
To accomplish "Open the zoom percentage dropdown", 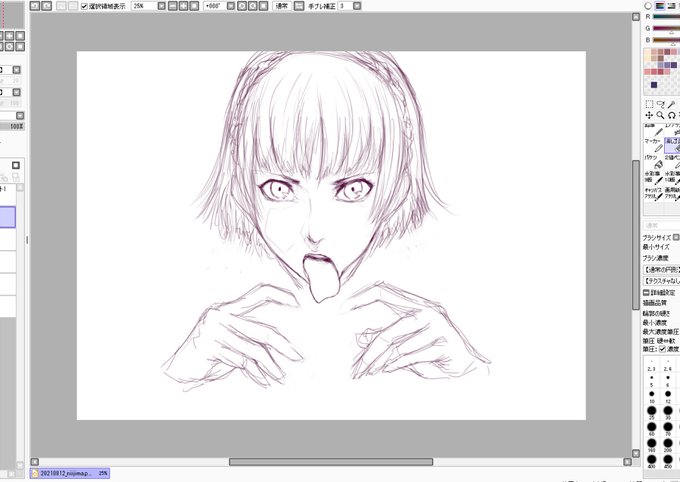I will coord(161,6).
